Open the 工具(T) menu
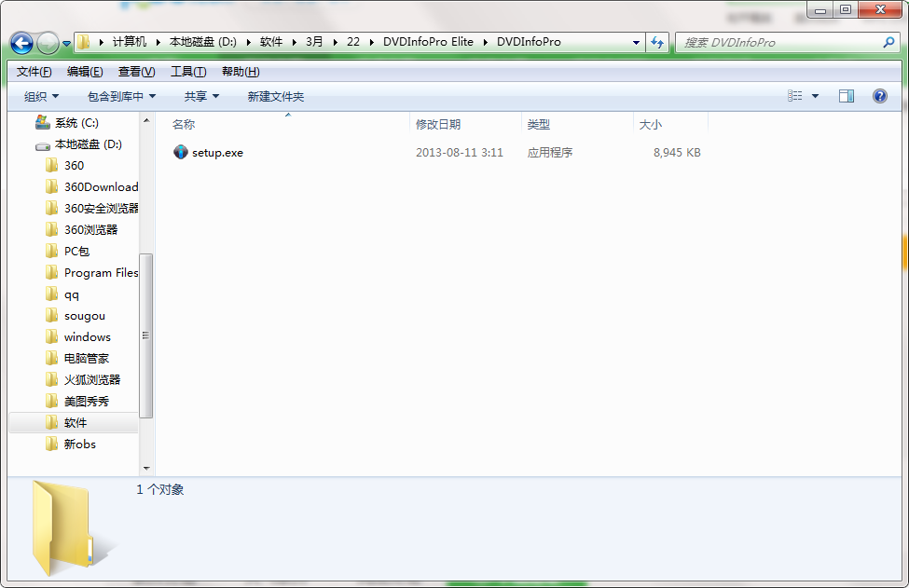Viewport: 909px width, 588px height. [x=188, y=71]
